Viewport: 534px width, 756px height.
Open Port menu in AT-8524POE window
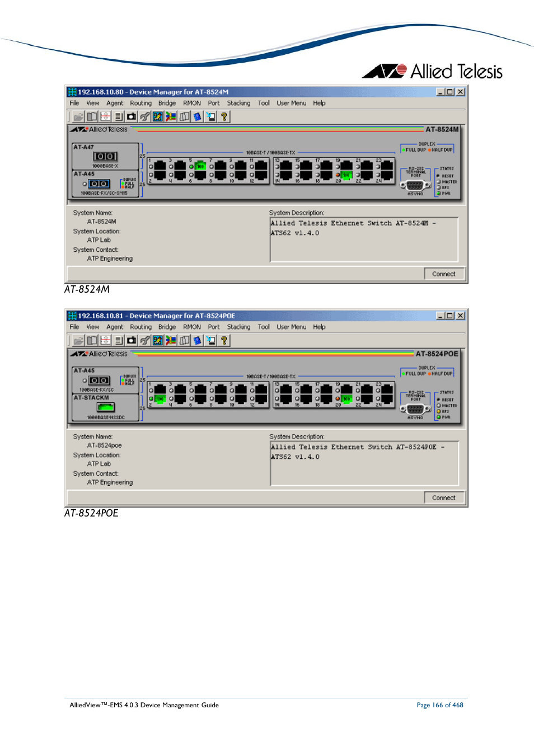(214, 327)
